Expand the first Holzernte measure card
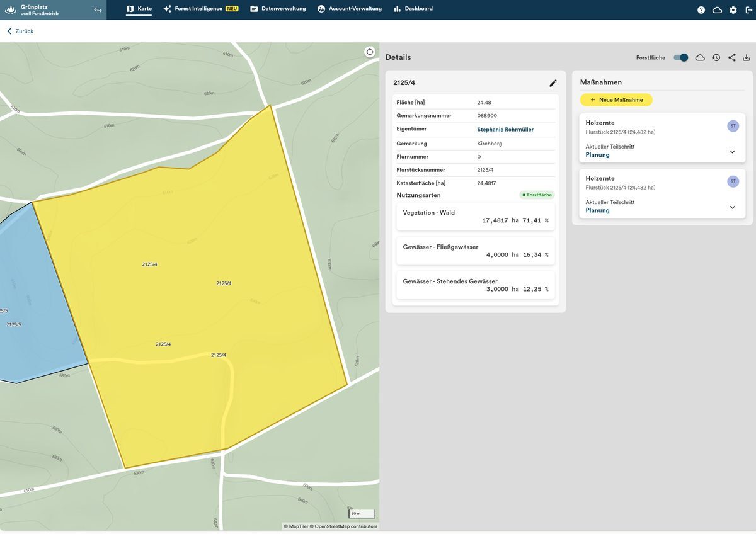 pos(732,152)
